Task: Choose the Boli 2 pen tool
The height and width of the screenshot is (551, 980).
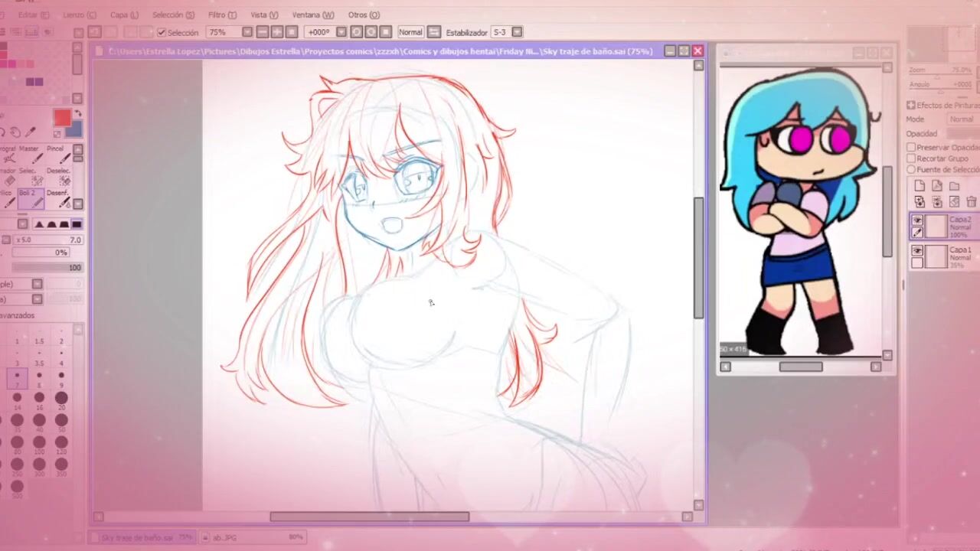Action: 31,198
